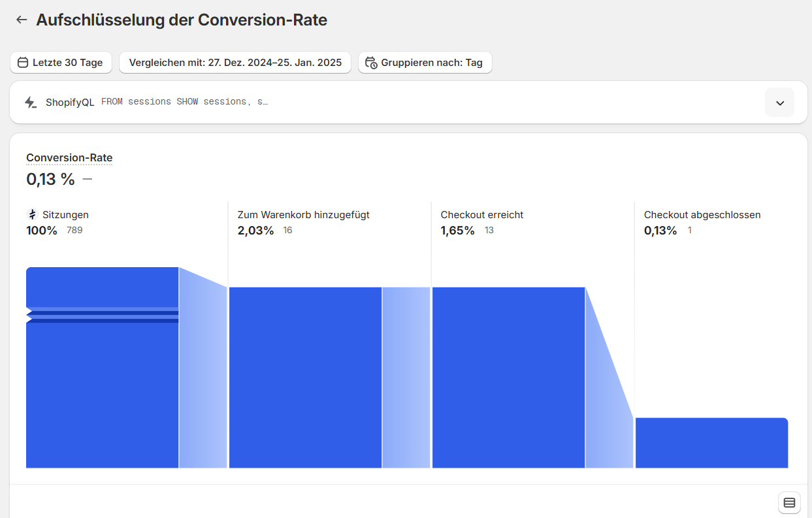Click the Sitzungen icon in funnel header
812x518 pixels.
32,214
